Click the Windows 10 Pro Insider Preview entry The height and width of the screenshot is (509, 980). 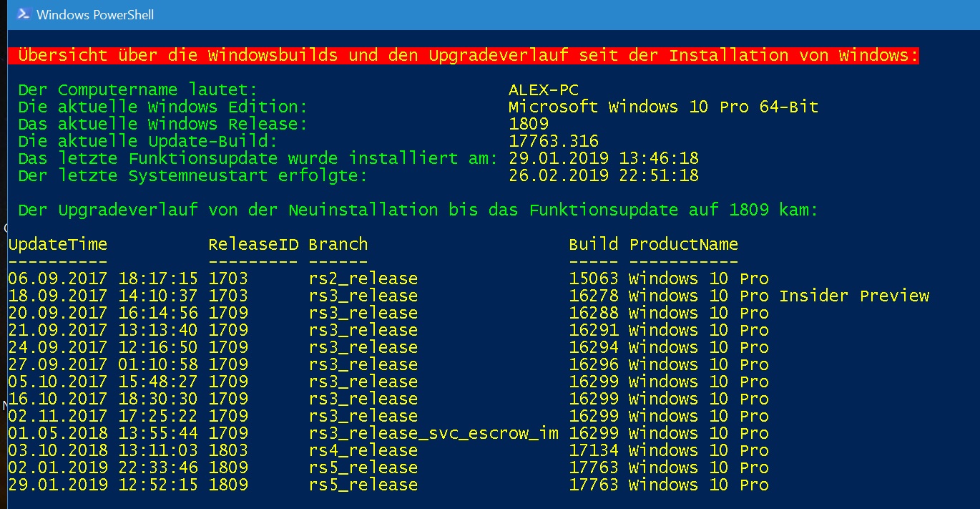pos(779,296)
